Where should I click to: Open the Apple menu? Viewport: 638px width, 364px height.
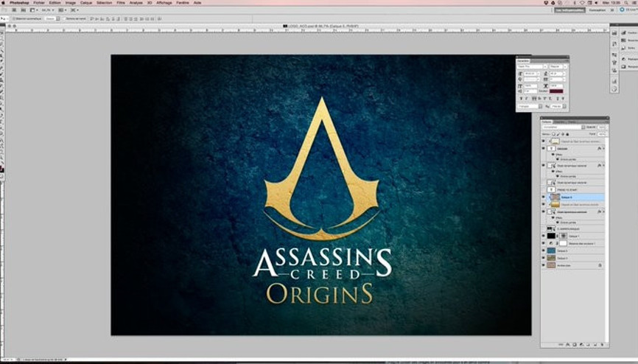3,3
